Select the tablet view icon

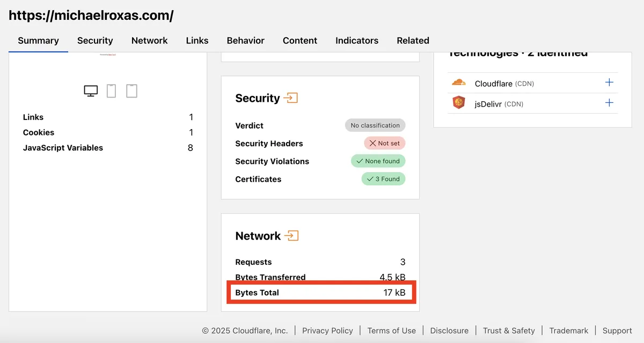(131, 91)
